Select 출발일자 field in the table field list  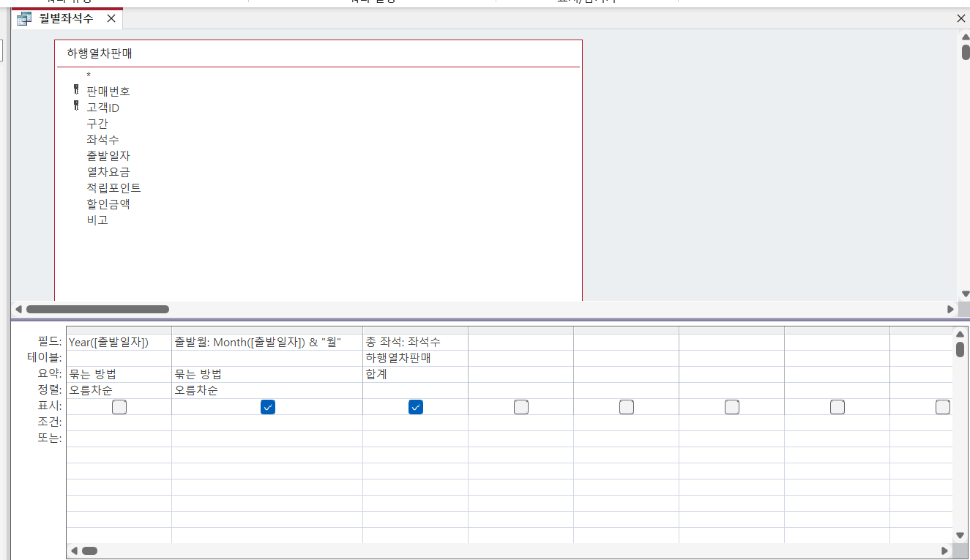click(x=108, y=155)
